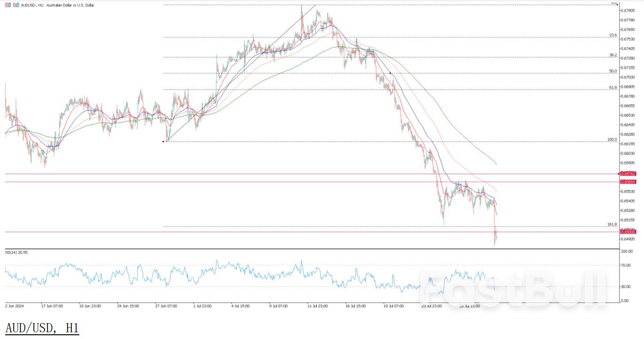This screenshot has height=339, width=644.
Task: Select the 0.65762 red price label
Action: 628,174
